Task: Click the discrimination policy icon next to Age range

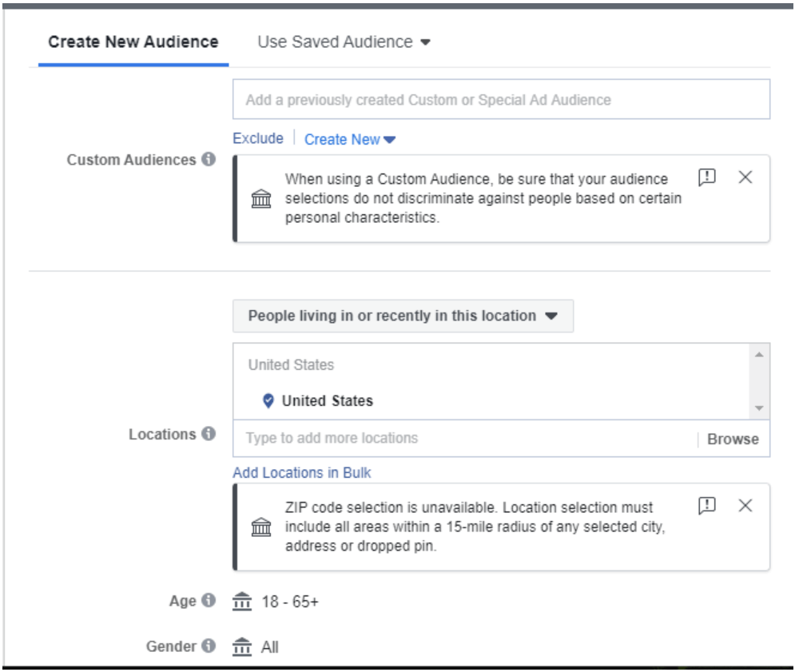Action: click(242, 601)
